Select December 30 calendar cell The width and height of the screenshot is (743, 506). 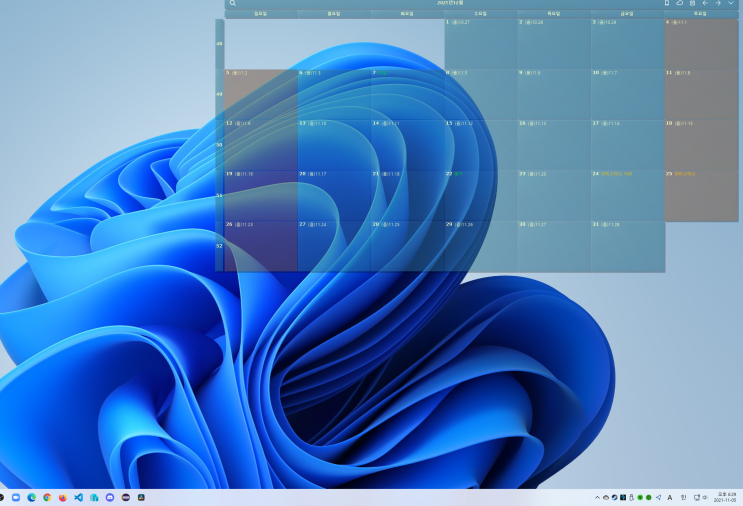pyautogui.click(x=554, y=246)
